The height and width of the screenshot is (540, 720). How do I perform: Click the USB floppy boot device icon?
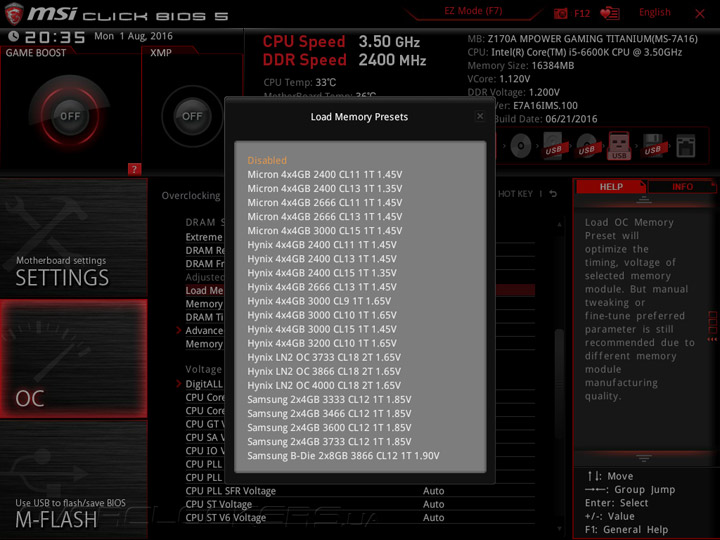652,146
